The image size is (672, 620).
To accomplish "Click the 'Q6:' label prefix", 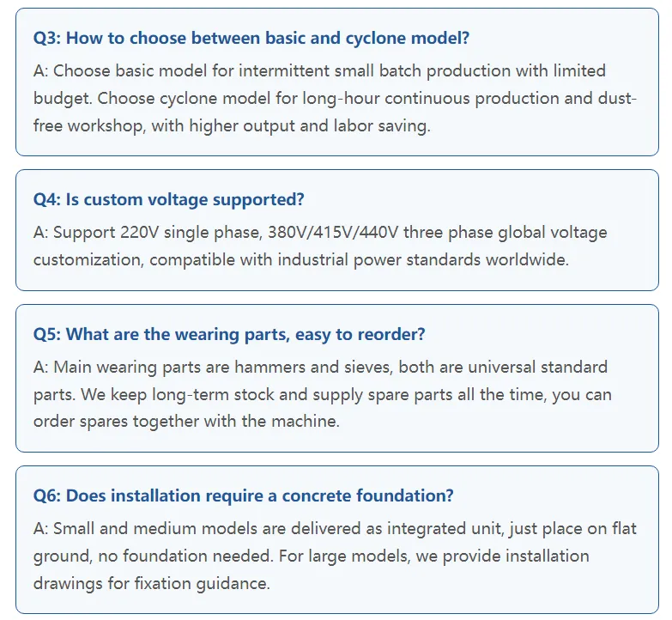I will [x=47, y=495].
